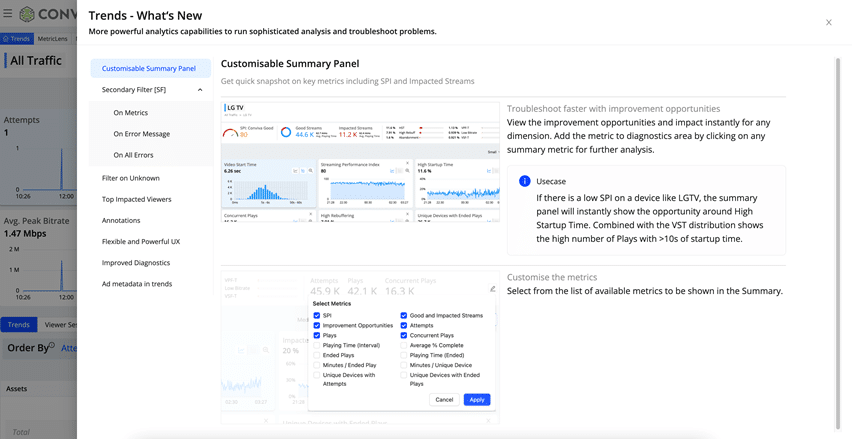The width and height of the screenshot is (853, 440).
Task: Collapse the Secondary Filter [SF] section
Action: 200,90
